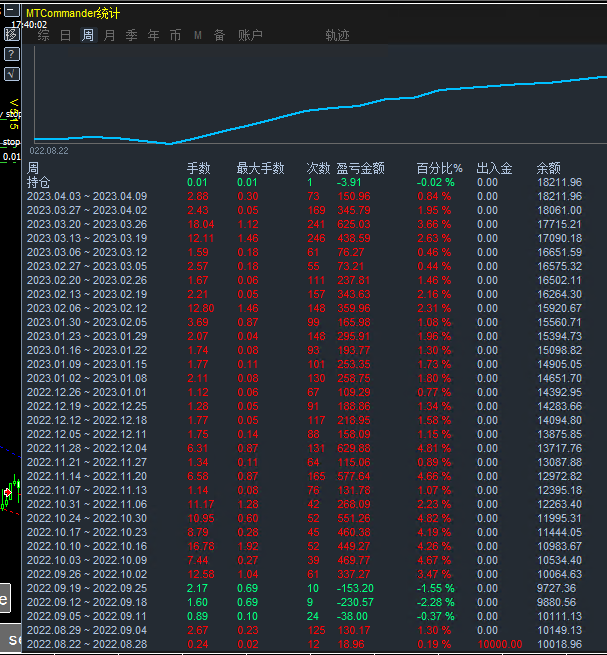Select week row 2022.08.29 ~ 2022.09.04
The image size is (607, 655).
point(304,630)
